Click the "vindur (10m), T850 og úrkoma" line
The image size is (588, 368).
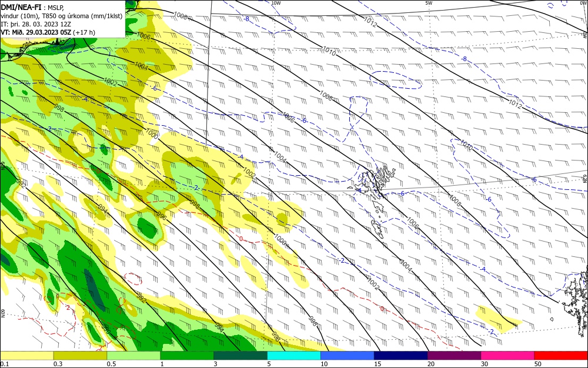[x=62, y=15]
